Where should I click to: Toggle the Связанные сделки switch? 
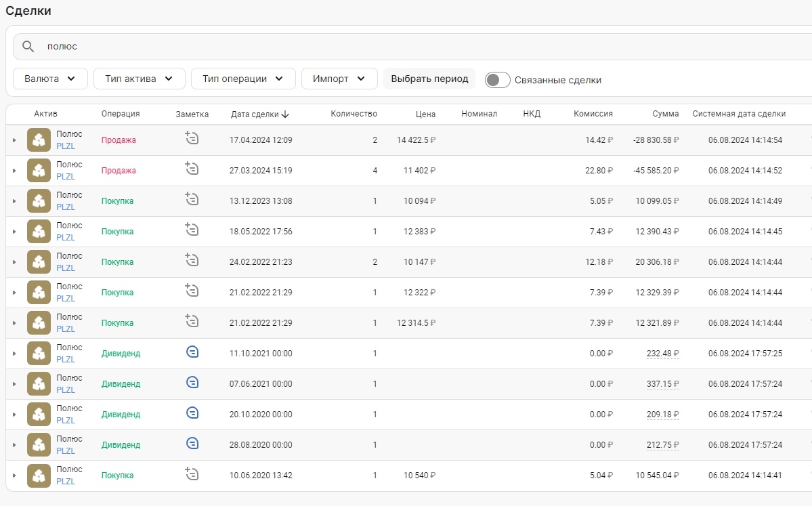pos(498,80)
